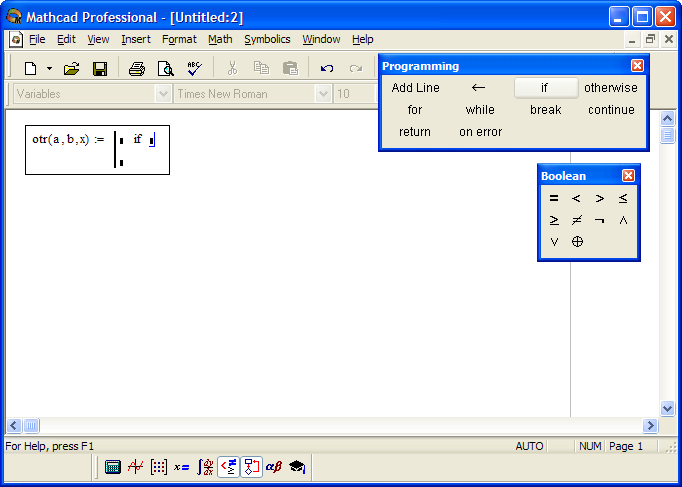The height and width of the screenshot is (487, 682).
Task: Toggle the Boolean toolbar icon
Action: coord(228,467)
